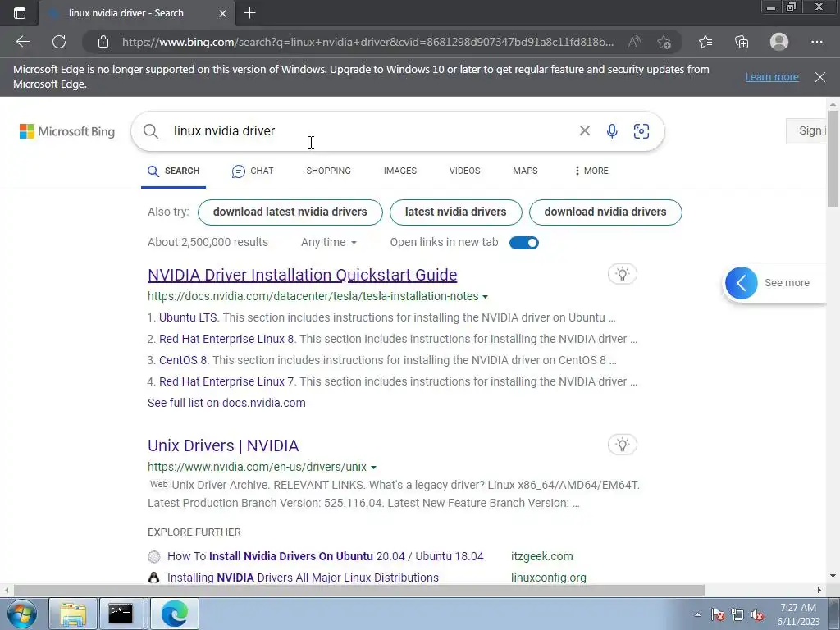Click the browser address bar URL
Image resolution: width=840 pixels, height=630 pixels.
click(367, 42)
